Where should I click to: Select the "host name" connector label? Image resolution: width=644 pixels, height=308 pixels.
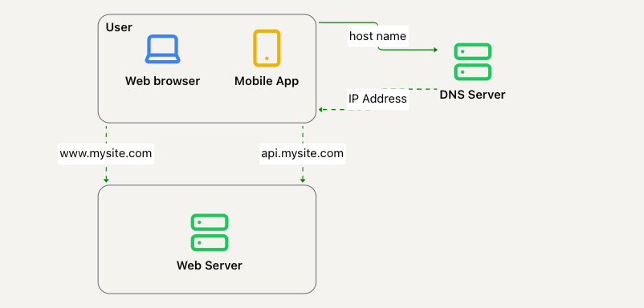tap(378, 36)
